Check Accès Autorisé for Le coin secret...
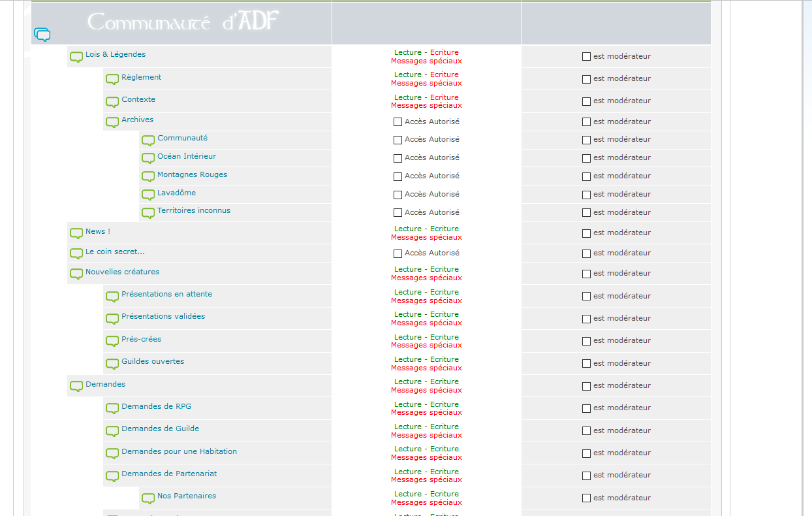The width and height of the screenshot is (812, 516). click(398, 253)
